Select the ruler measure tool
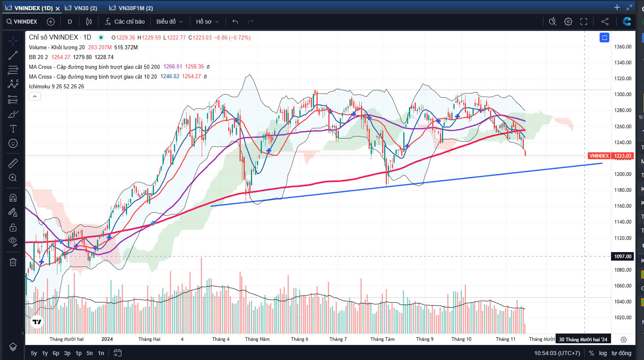The height and width of the screenshot is (360, 644). point(13,163)
